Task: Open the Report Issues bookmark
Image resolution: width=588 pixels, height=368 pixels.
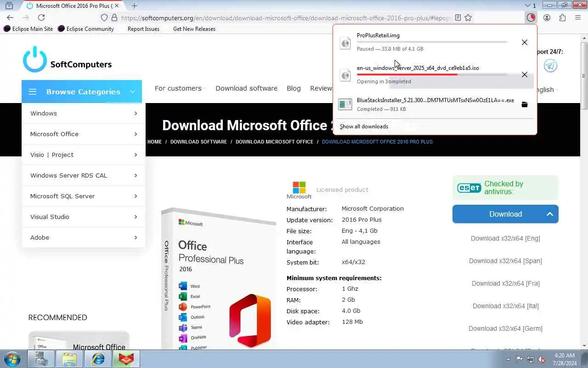Action: (x=143, y=29)
